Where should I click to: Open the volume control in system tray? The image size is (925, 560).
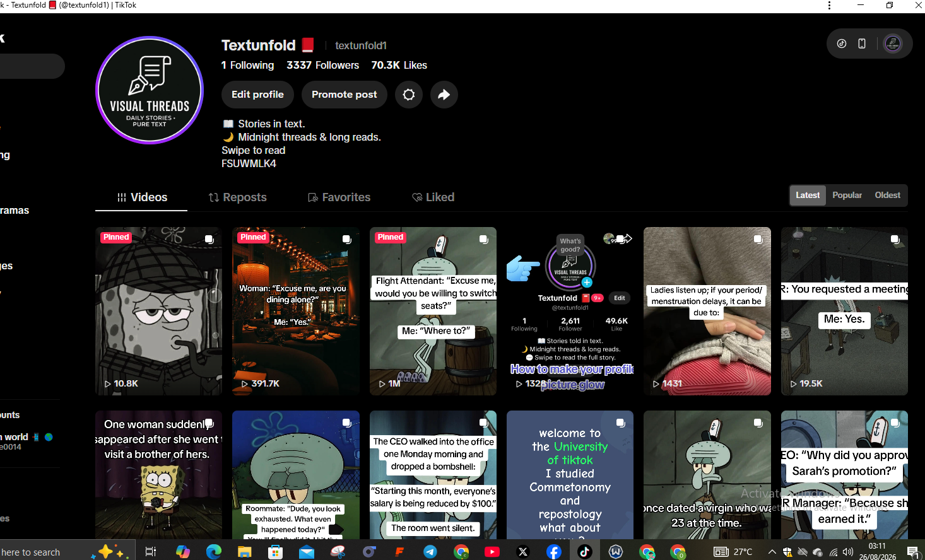(x=848, y=552)
